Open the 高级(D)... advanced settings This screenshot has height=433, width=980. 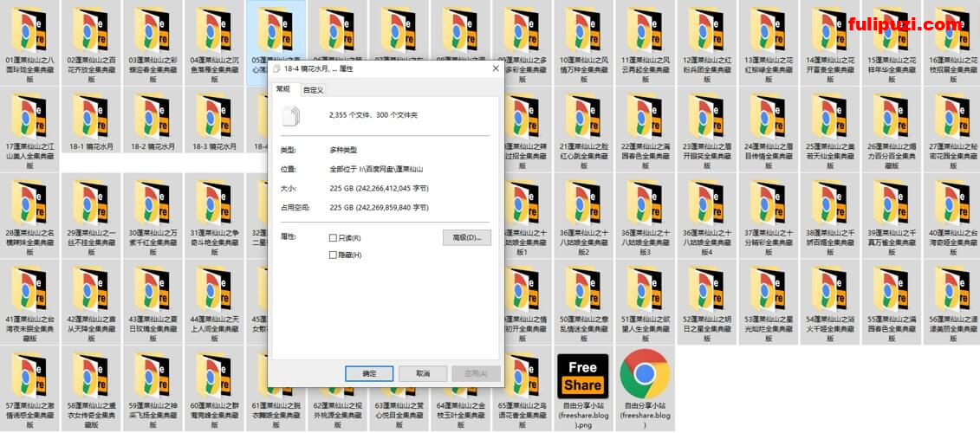pyautogui.click(x=467, y=237)
